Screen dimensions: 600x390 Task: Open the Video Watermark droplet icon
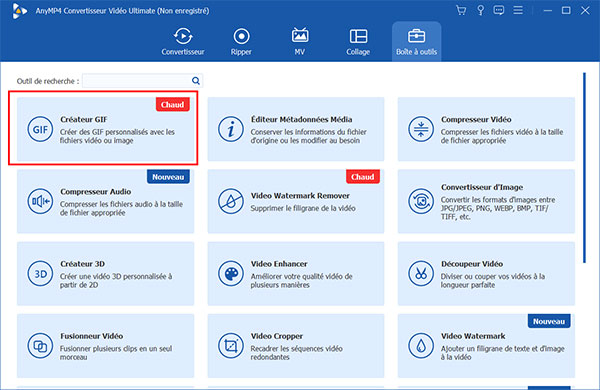coord(421,346)
